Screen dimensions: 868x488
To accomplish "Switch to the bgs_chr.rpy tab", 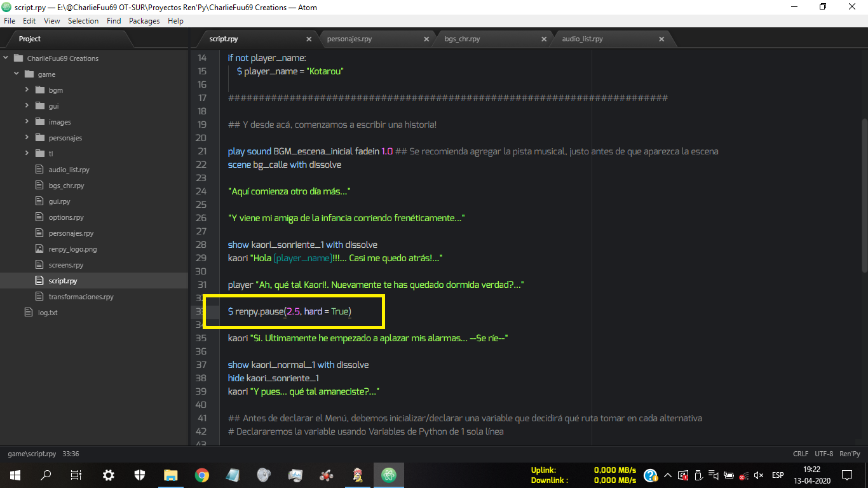I will (x=462, y=39).
